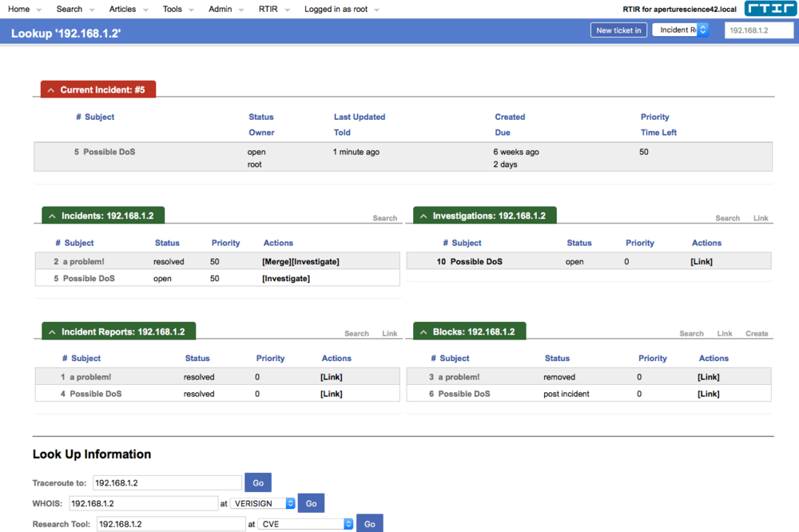The width and height of the screenshot is (799, 532).
Task: Click Link option in Blocks header
Action: [725, 334]
